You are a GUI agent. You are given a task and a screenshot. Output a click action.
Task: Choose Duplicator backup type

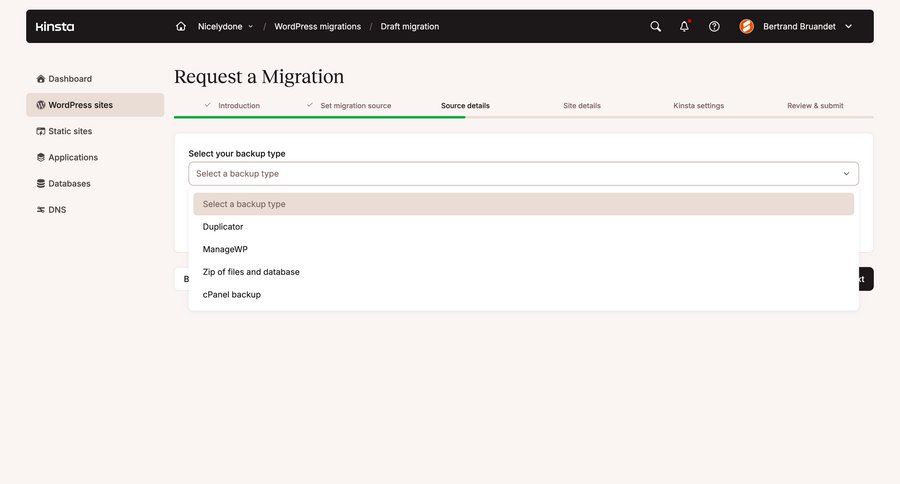223,227
